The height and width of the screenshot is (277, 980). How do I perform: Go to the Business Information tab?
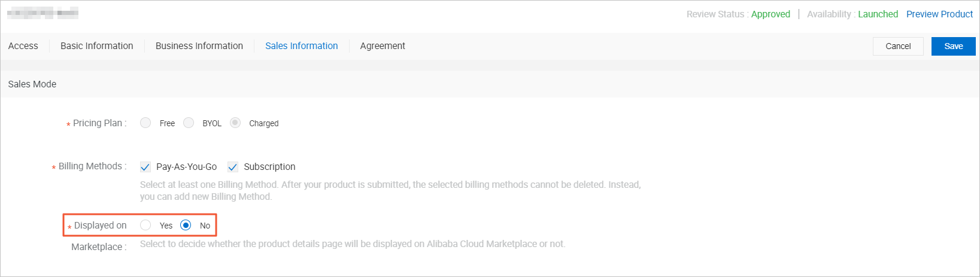(x=199, y=46)
